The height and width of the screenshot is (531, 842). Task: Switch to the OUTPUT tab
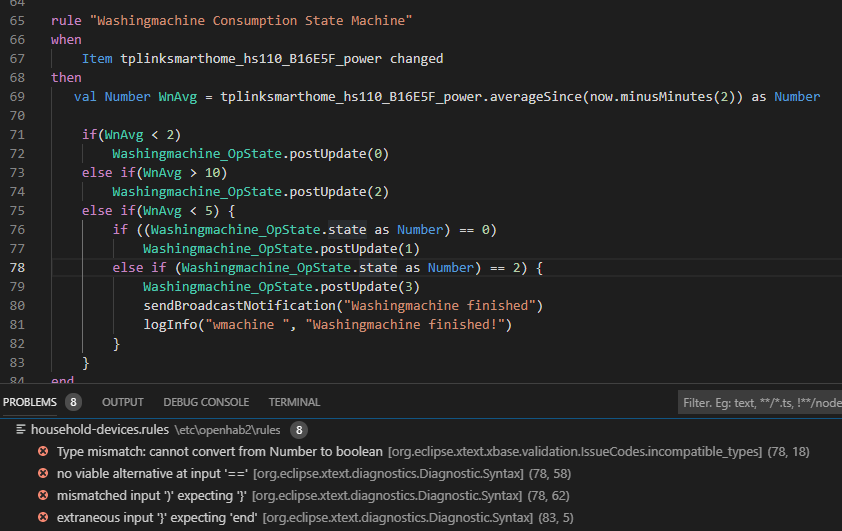pyautogui.click(x=123, y=402)
